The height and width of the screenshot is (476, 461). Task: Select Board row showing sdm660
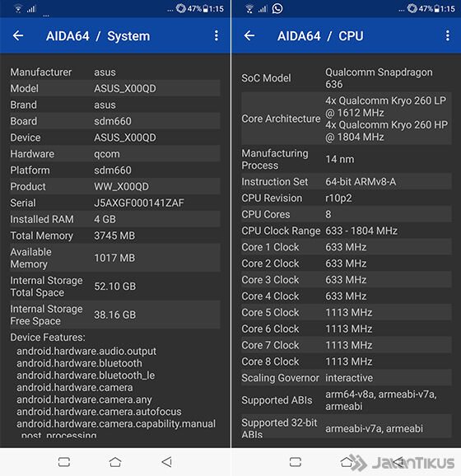[x=115, y=121]
